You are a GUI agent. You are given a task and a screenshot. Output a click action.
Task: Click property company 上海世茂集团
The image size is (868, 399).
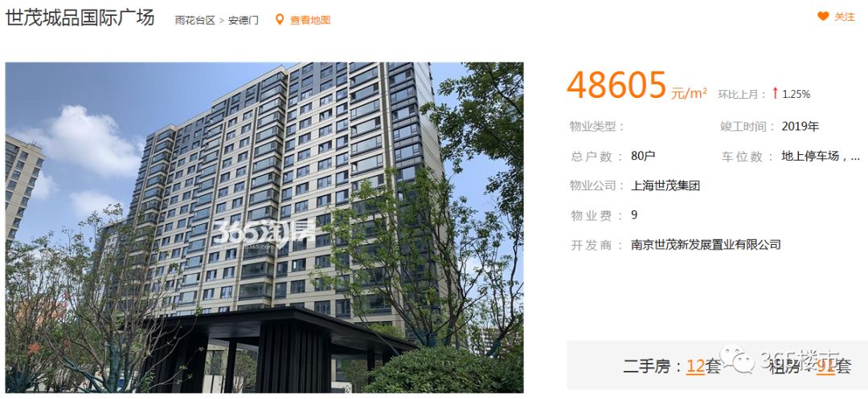coord(665,185)
